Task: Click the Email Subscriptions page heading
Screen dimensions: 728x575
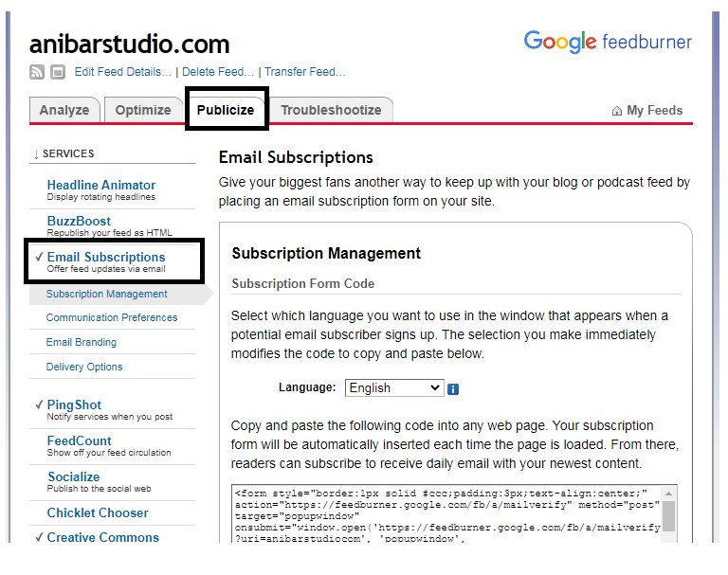Action: click(x=296, y=157)
